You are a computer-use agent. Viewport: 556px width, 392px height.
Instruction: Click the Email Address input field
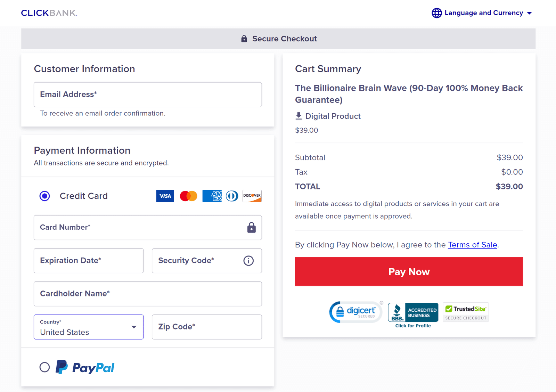pyautogui.click(x=147, y=95)
